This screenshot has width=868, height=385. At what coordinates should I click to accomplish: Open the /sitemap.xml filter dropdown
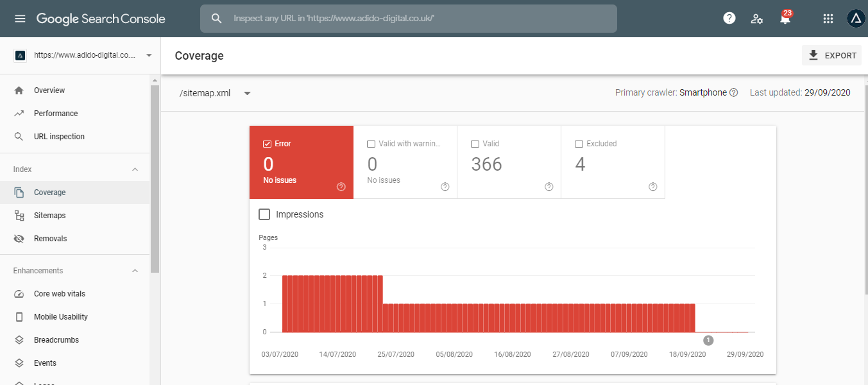pyautogui.click(x=216, y=93)
